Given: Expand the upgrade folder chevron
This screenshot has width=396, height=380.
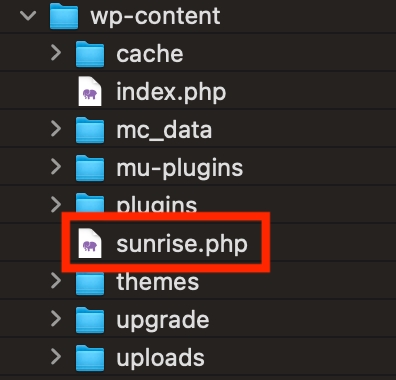Looking at the screenshot, I should pyautogui.click(x=56, y=319).
